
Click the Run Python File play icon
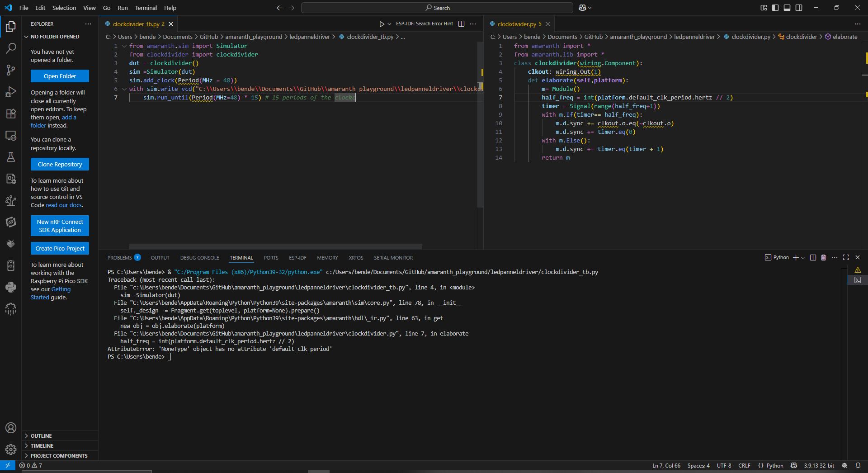382,24
